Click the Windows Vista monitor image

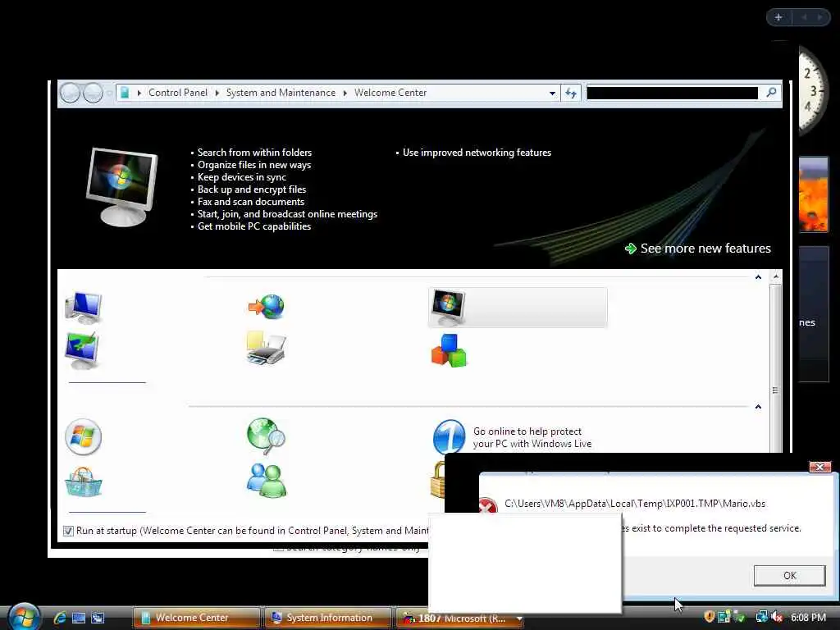click(122, 186)
